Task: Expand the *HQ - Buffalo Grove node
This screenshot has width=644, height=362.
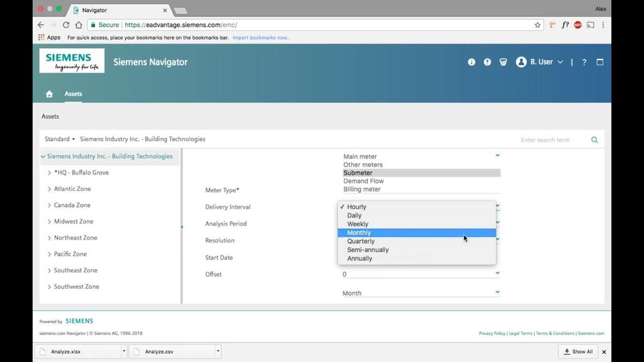Action: [49, 173]
